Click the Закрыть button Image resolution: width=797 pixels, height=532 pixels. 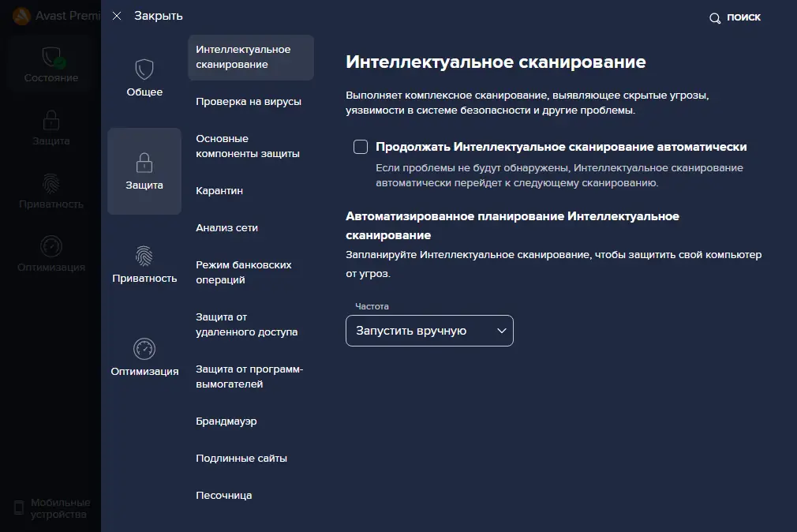click(157, 15)
